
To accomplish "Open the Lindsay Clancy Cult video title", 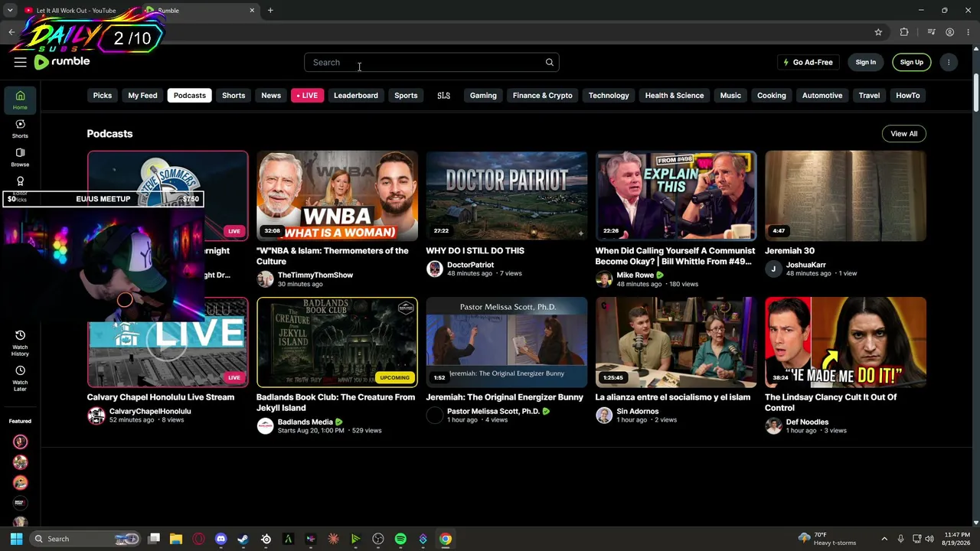I will [831, 403].
